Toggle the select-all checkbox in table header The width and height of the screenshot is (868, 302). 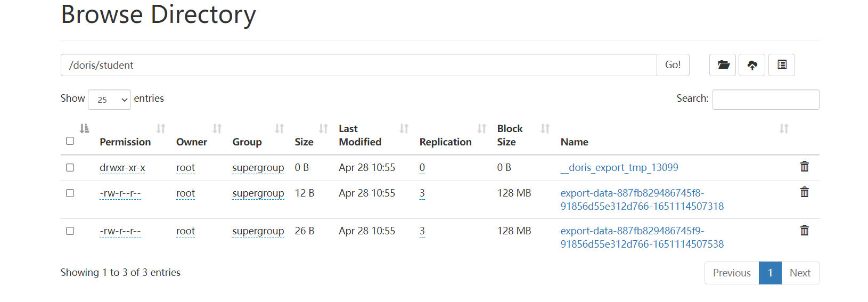click(x=70, y=141)
